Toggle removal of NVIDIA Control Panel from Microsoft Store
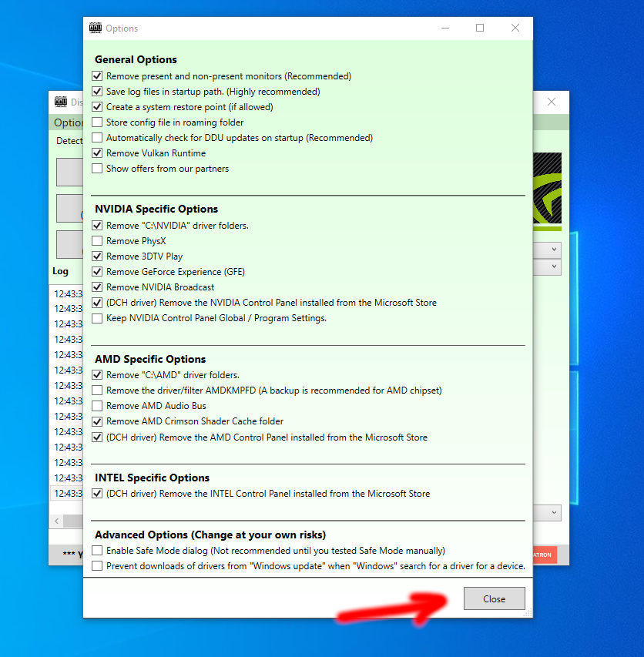The height and width of the screenshot is (657, 644). (97, 303)
